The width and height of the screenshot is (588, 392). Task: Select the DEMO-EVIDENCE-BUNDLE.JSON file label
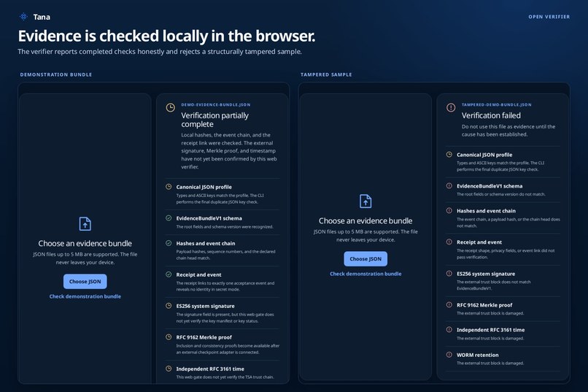[216, 104]
